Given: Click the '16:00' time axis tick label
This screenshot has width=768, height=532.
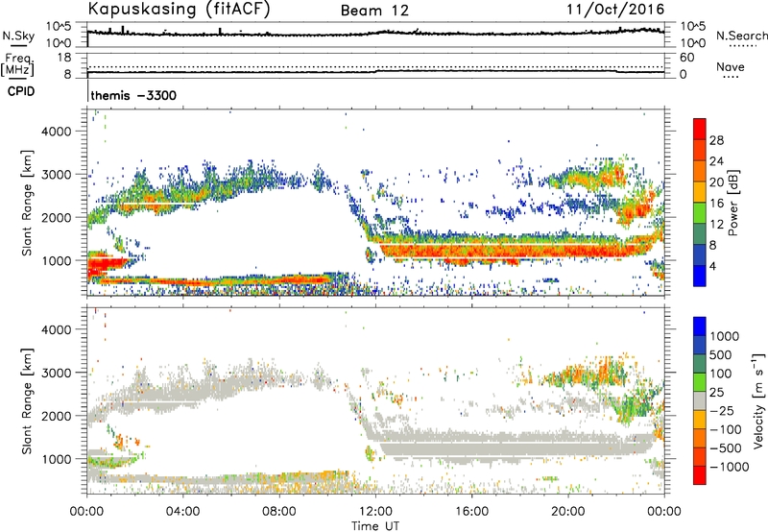Looking at the screenshot, I should (x=471, y=512).
